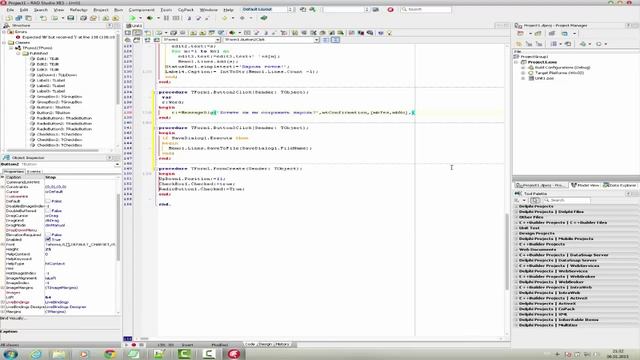Switch to the Events tab in Object Inspector
640x360 pixels.
(x=34, y=171)
